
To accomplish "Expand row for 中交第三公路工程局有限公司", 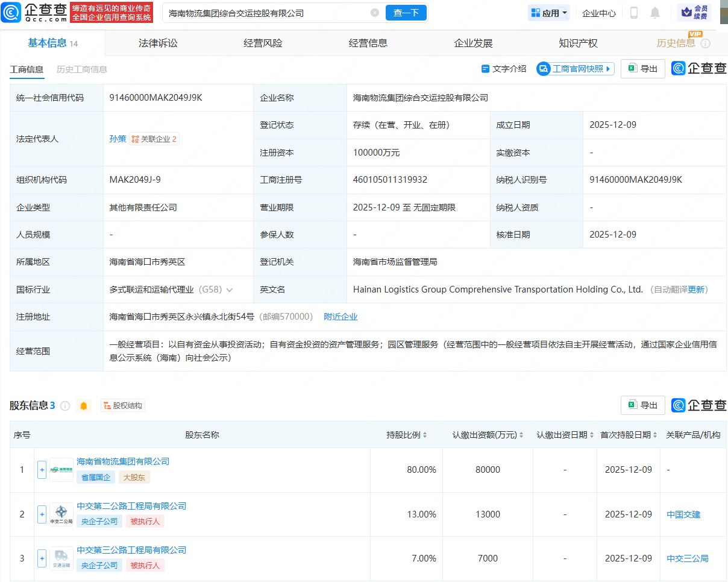I will tap(42, 558).
